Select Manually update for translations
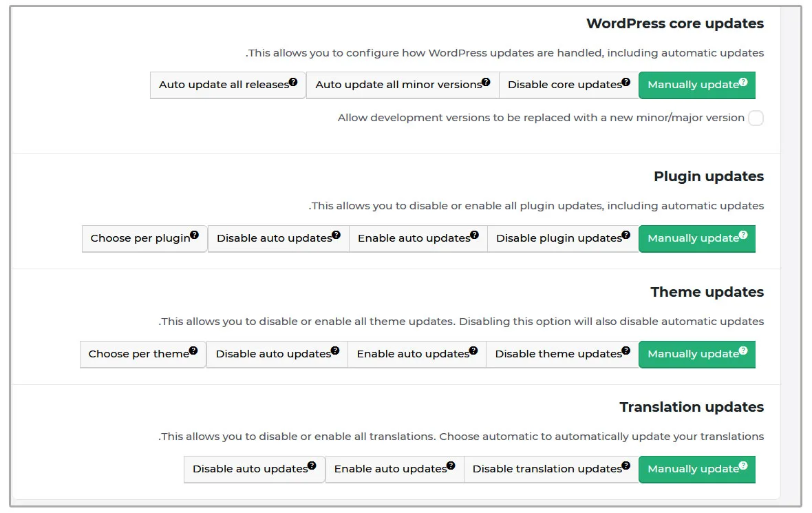812x513 pixels. pos(697,469)
